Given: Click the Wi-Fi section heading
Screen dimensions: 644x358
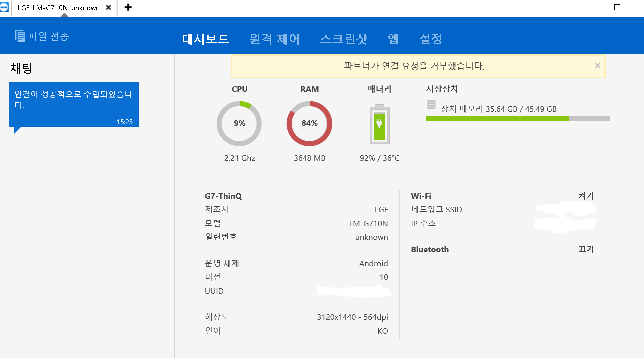Looking at the screenshot, I should [x=421, y=196].
